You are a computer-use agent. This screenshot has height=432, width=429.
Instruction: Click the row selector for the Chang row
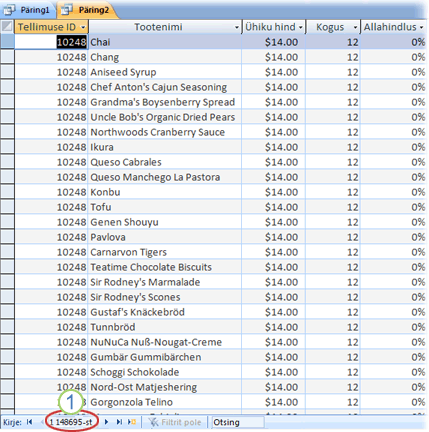click(x=7, y=57)
